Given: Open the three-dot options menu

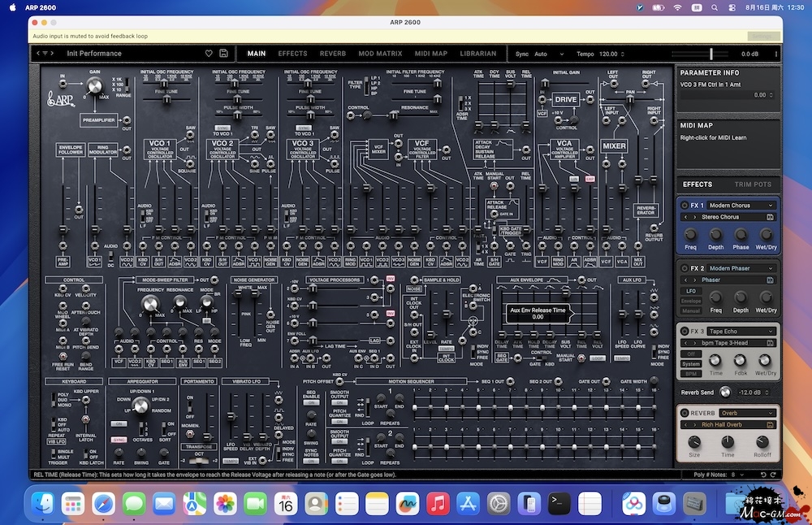Looking at the screenshot, I should click(775, 54).
